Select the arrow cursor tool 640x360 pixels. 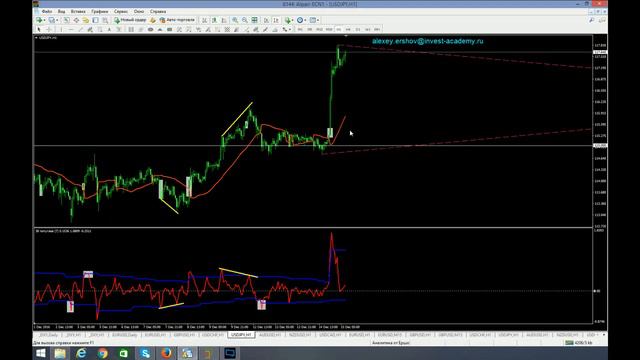tap(39, 29)
